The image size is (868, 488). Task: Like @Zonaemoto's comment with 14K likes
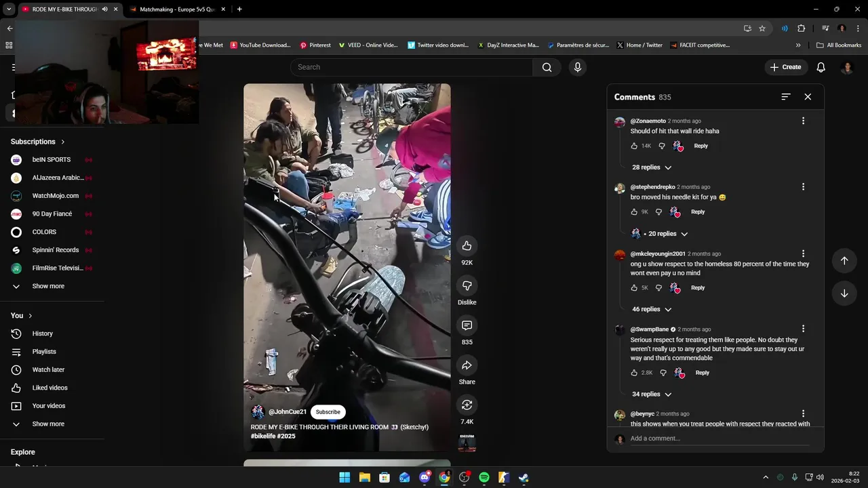click(x=635, y=146)
